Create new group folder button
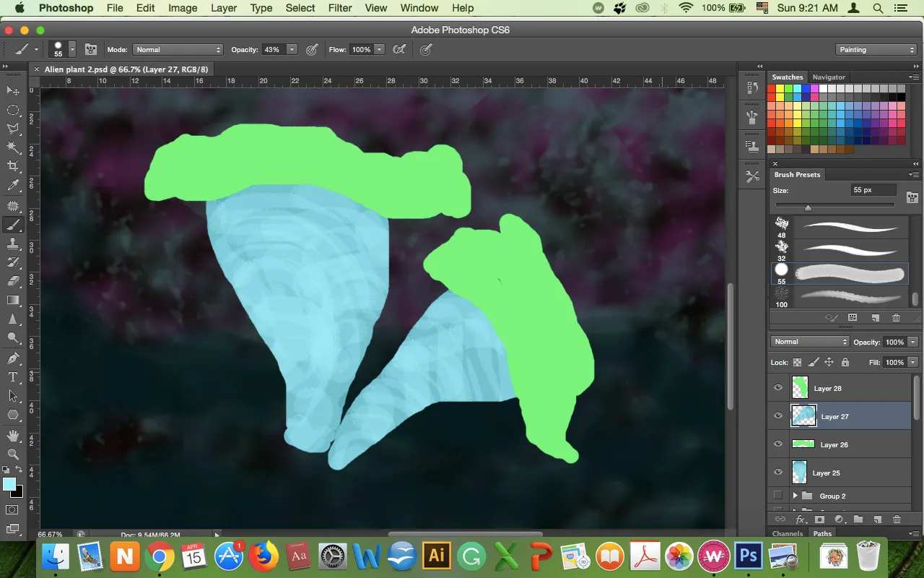The width and height of the screenshot is (924, 578). (x=858, y=519)
